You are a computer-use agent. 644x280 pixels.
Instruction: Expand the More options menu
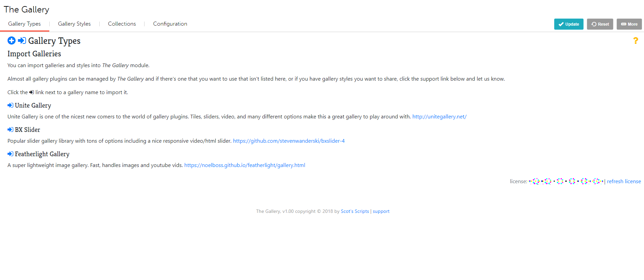[x=629, y=24]
